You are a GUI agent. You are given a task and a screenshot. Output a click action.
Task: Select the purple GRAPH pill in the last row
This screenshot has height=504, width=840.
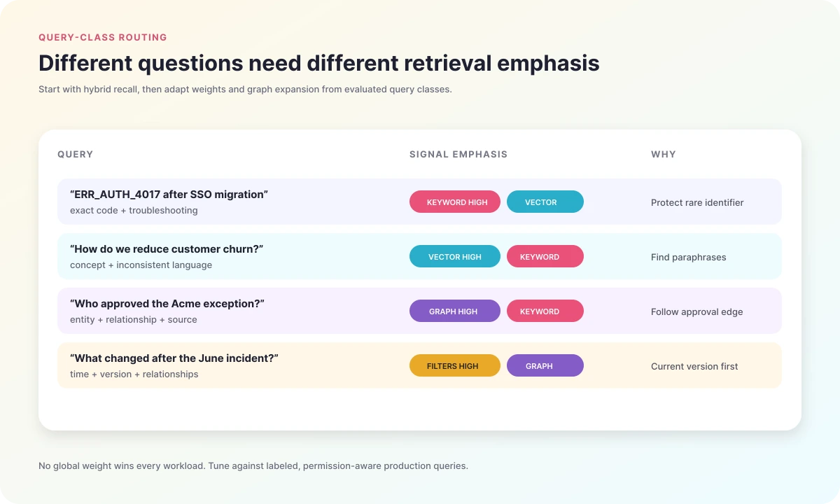point(545,365)
